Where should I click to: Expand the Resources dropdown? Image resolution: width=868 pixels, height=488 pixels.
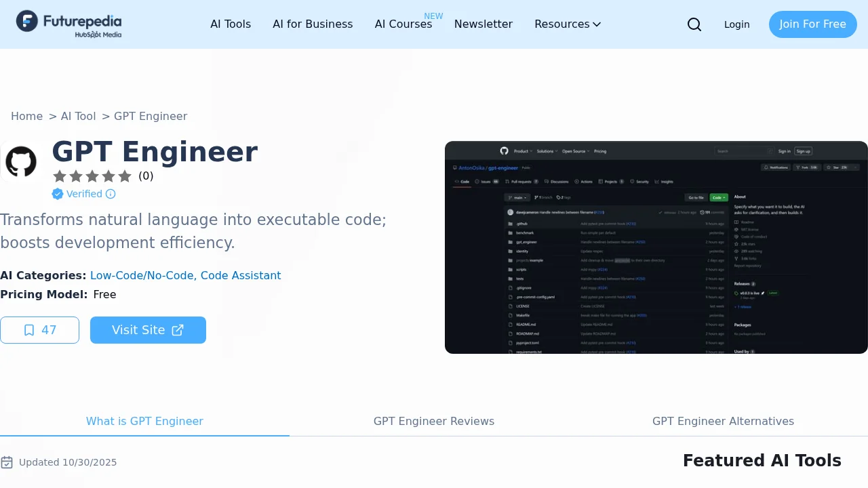point(568,24)
